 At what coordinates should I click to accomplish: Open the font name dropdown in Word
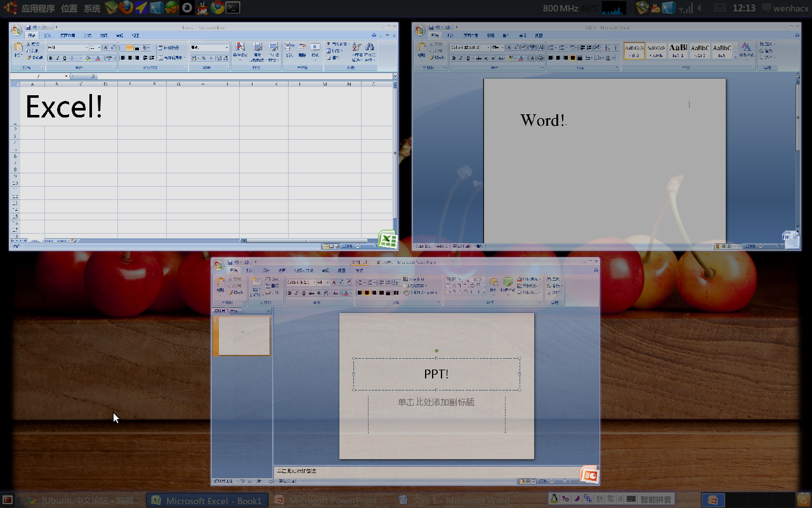click(x=488, y=48)
